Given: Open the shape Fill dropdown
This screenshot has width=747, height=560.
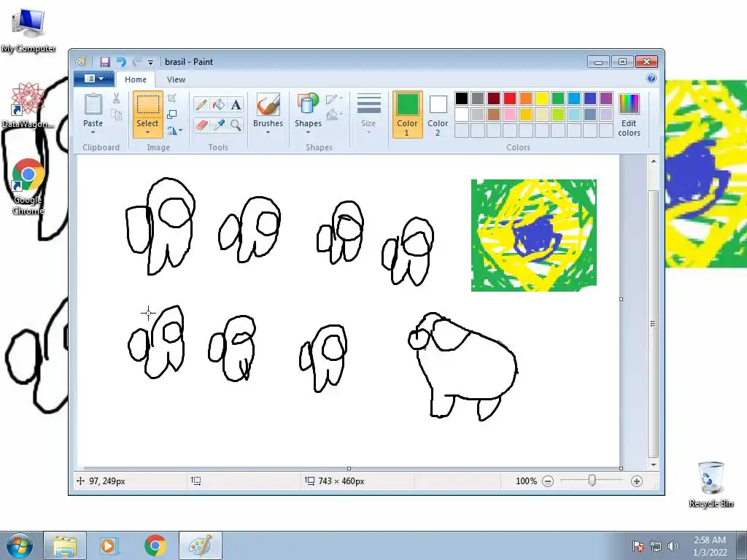Looking at the screenshot, I should (334, 114).
